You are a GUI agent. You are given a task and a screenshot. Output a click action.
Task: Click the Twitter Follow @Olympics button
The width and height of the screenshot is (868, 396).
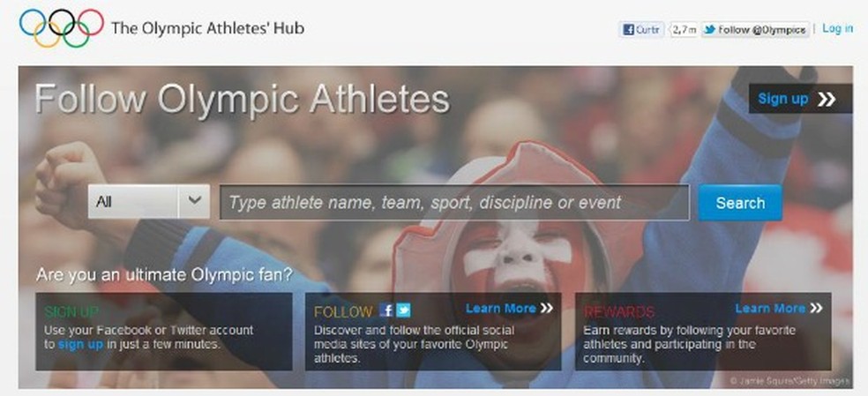tap(755, 30)
